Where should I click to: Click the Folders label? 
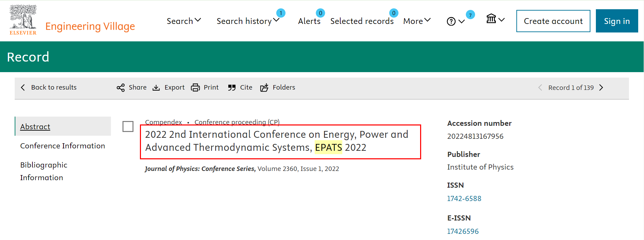(284, 87)
